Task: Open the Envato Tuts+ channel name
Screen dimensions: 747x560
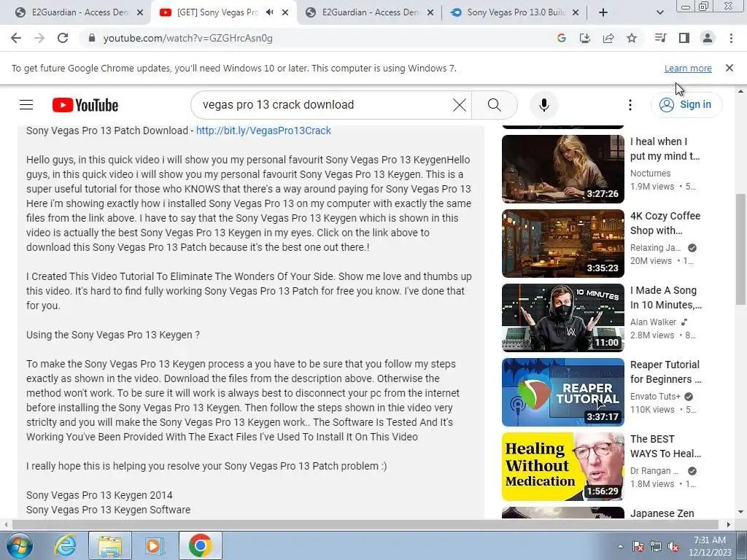Action: pos(656,396)
